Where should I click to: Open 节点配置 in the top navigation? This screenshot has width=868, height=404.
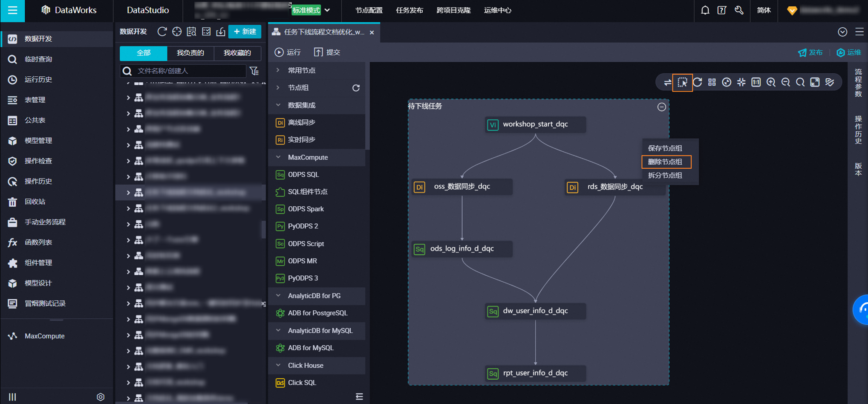click(x=369, y=10)
